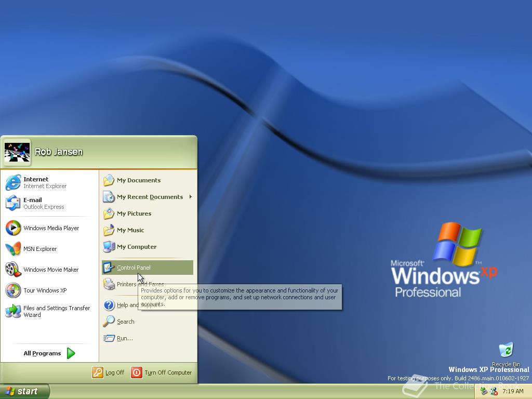Click the My Recent Documents clock icon
The width and height of the screenshot is (532, 399).
click(x=109, y=197)
